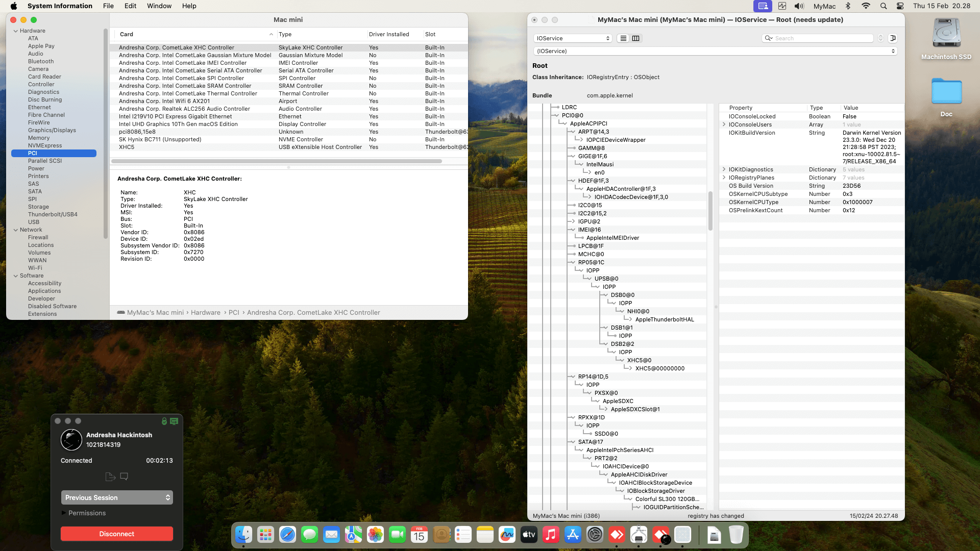The image size is (980, 551).
Task: Open Apple TV in the Dock
Action: (529, 535)
